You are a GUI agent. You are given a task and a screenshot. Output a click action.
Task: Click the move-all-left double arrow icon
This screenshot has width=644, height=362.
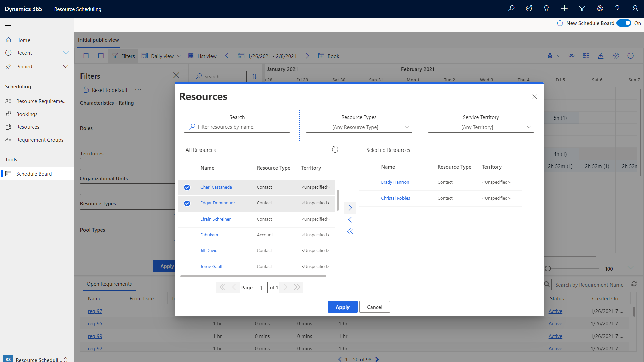[350, 231]
